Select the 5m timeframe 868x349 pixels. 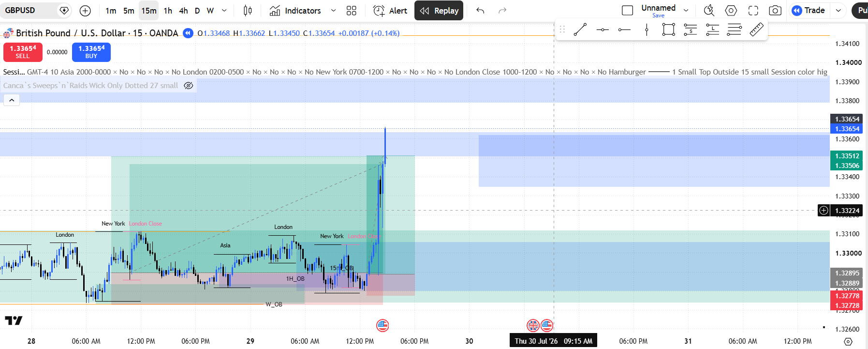[x=129, y=10]
